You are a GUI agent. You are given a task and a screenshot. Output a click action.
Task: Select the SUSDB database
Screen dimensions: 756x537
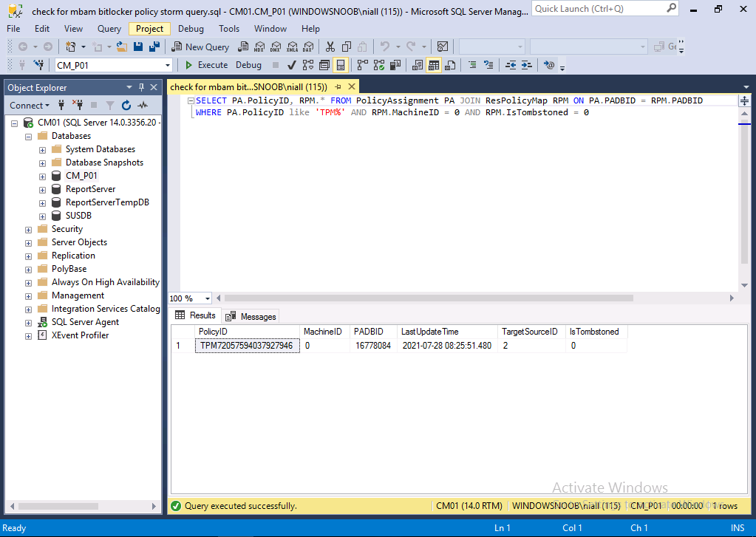pos(78,216)
